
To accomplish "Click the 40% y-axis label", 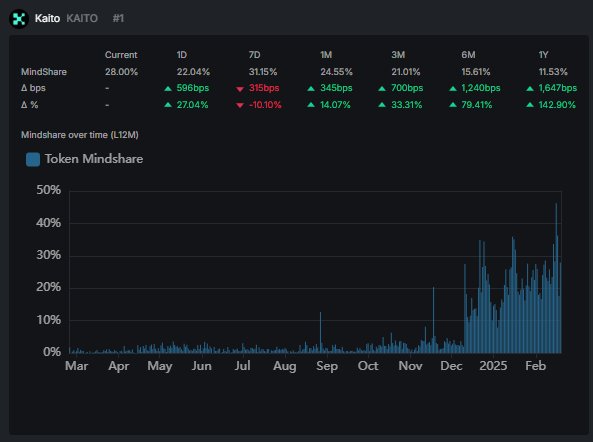I will click(48, 223).
